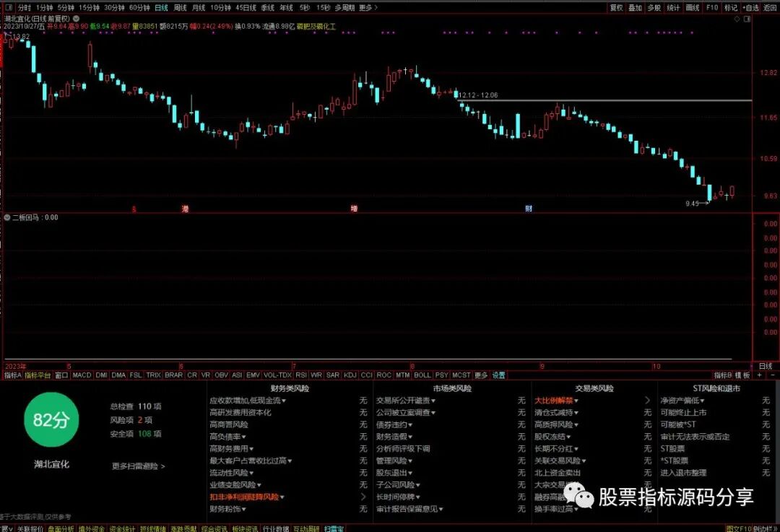Click the 复权 toolbar button

pyautogui.click(x=616, y=7)
